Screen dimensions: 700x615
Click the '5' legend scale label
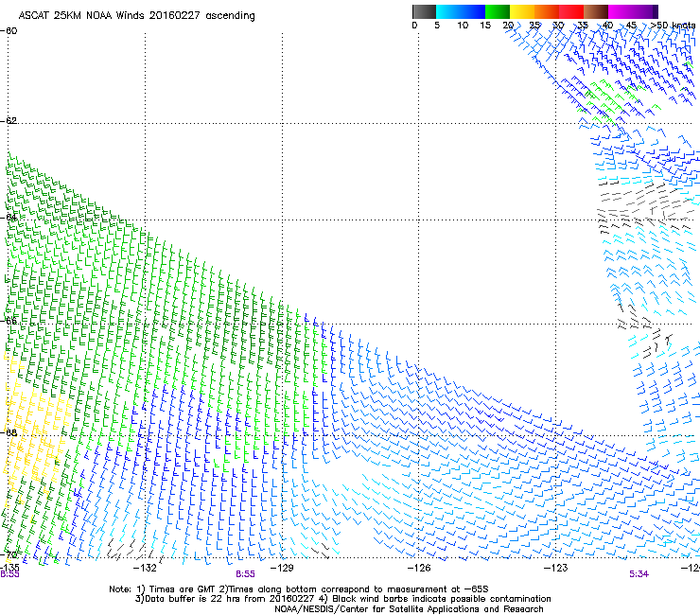pos(437,26)
